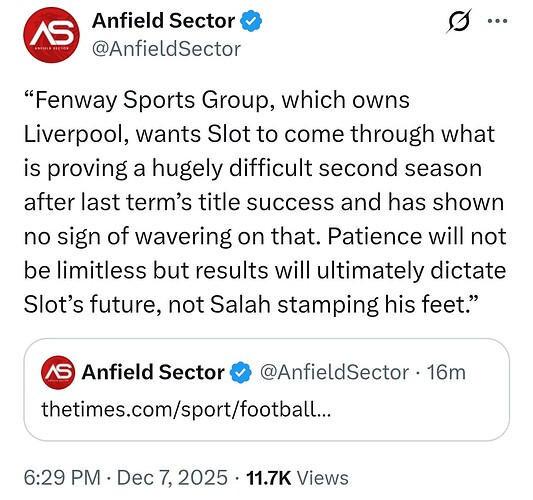Click the @AnfieldSector handle in header

click(166, 49)
